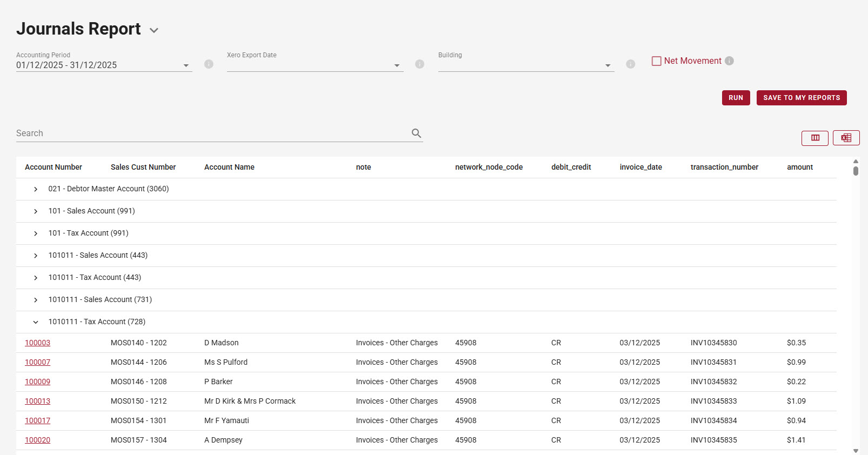Open the Xero Export Date dropdown
The width and height of the screenshot is (868, 455).
(315, 65)
